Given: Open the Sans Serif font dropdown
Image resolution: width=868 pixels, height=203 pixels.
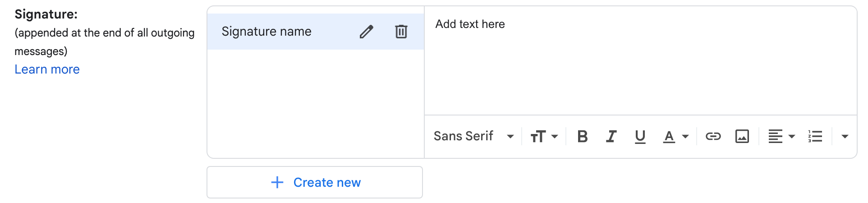Looking at the screenshot, I should (473, 136).
